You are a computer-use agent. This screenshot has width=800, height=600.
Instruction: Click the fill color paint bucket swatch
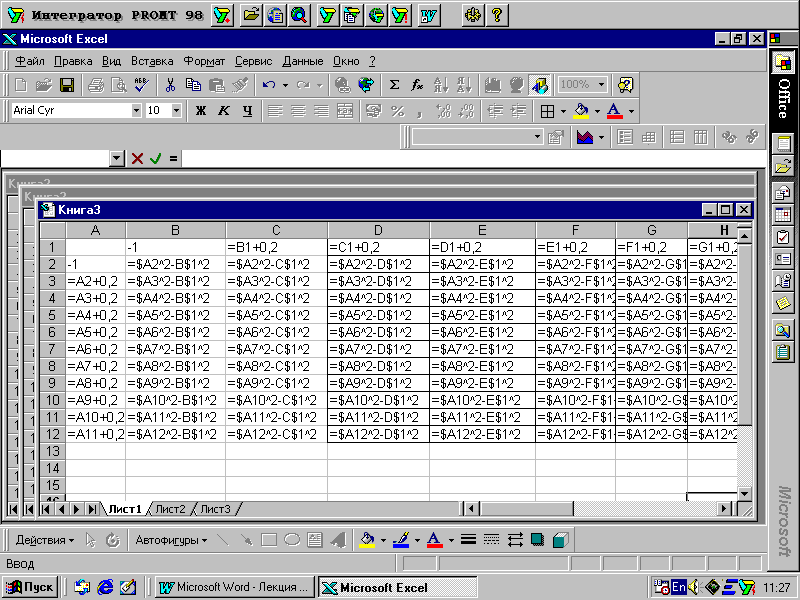coord(580,111)
